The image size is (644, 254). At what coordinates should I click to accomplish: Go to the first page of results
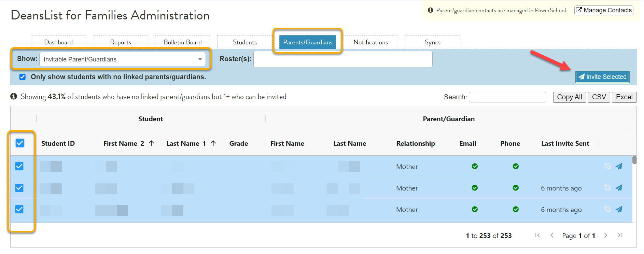point(537,235)
